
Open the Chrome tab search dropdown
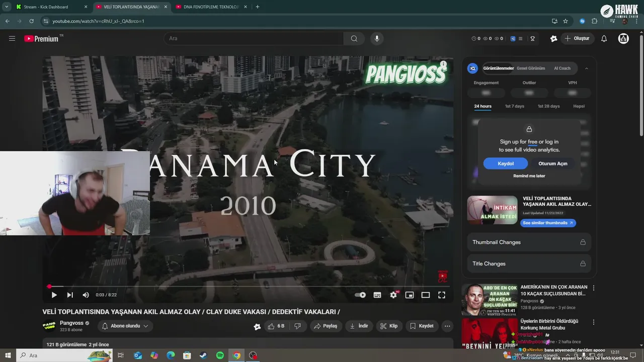pyautogui.click(x=7, y=7)
